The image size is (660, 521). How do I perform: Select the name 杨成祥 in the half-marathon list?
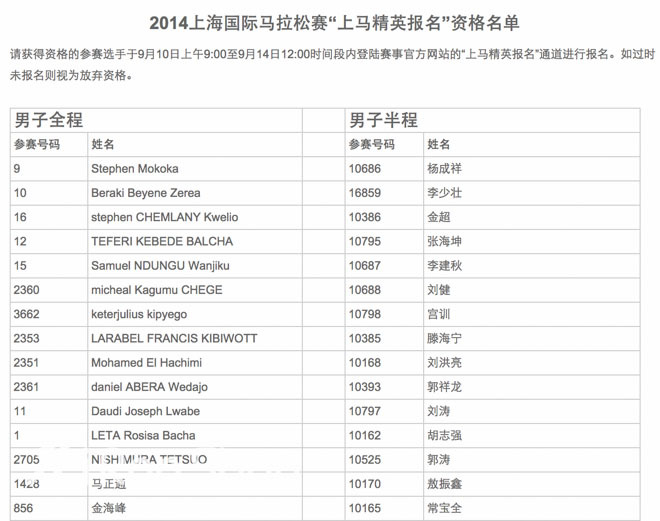pyautogui.click(x=444, y=169)
